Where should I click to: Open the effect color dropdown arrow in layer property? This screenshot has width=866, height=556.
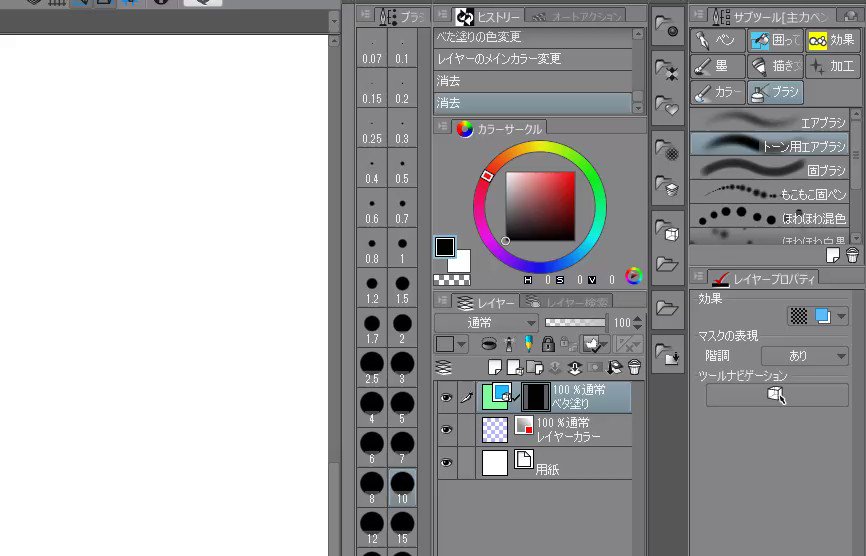(x=841, y=316)
